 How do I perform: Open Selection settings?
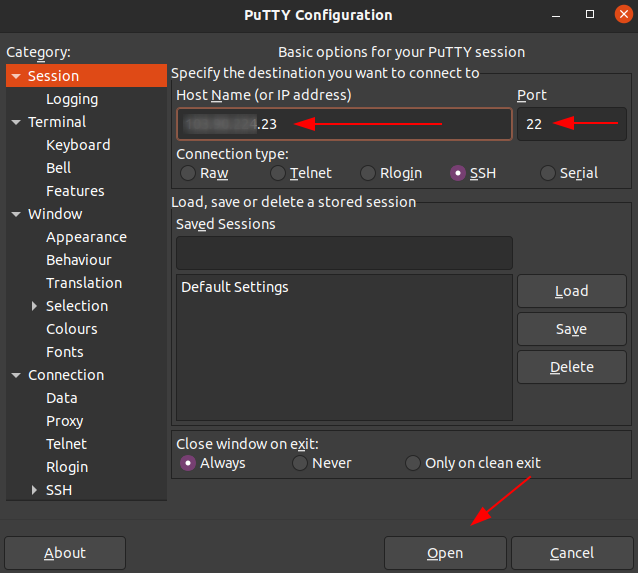[x=77, y=306]
